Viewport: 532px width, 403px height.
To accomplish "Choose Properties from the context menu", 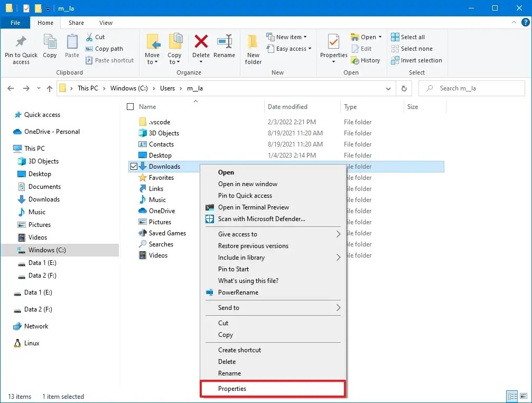I will point(232,388).
